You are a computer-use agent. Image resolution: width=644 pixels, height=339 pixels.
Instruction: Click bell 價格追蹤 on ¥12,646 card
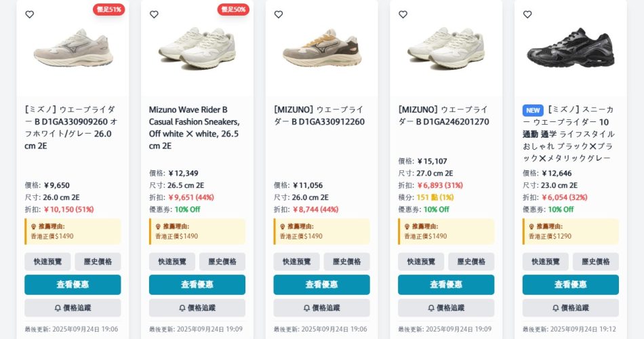[x=571, y=308]
